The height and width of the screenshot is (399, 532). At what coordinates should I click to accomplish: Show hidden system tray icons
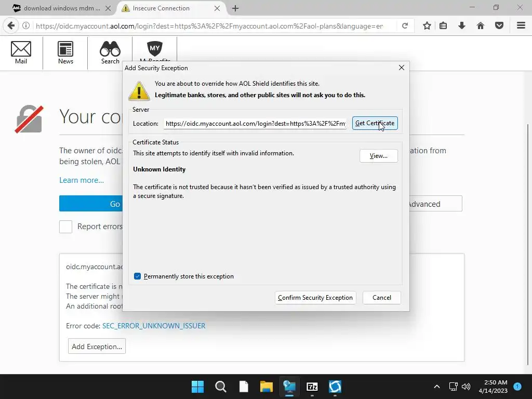(437, 387)
